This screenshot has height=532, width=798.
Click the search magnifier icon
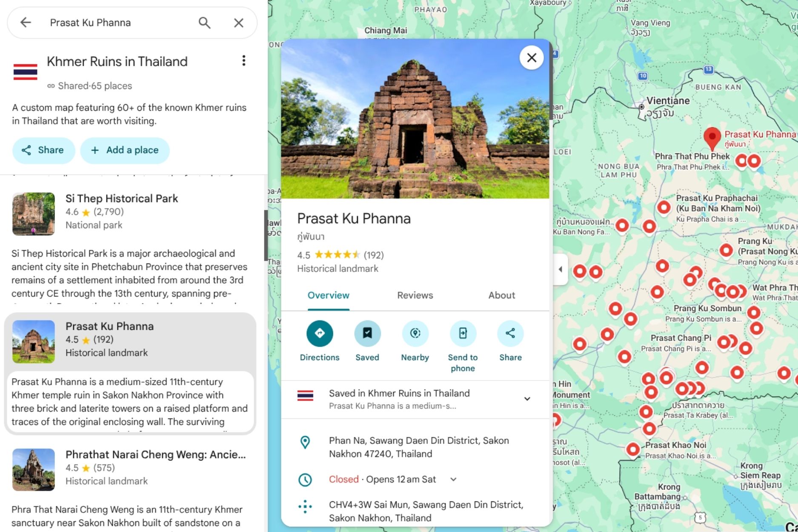tap(205, 23)
